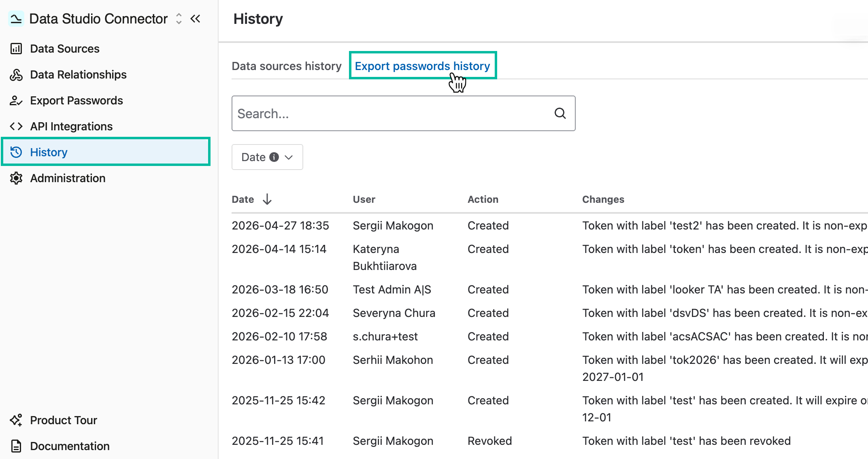
Task: Select date 2026-02-10 17:58 cell
Action: click(x=279, y=336)
